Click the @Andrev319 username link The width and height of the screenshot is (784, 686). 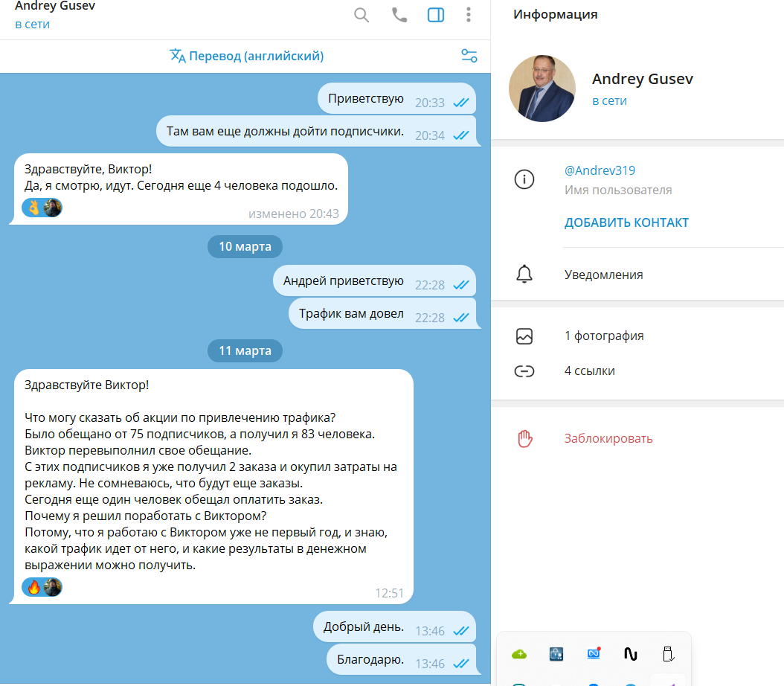point(600,170)
